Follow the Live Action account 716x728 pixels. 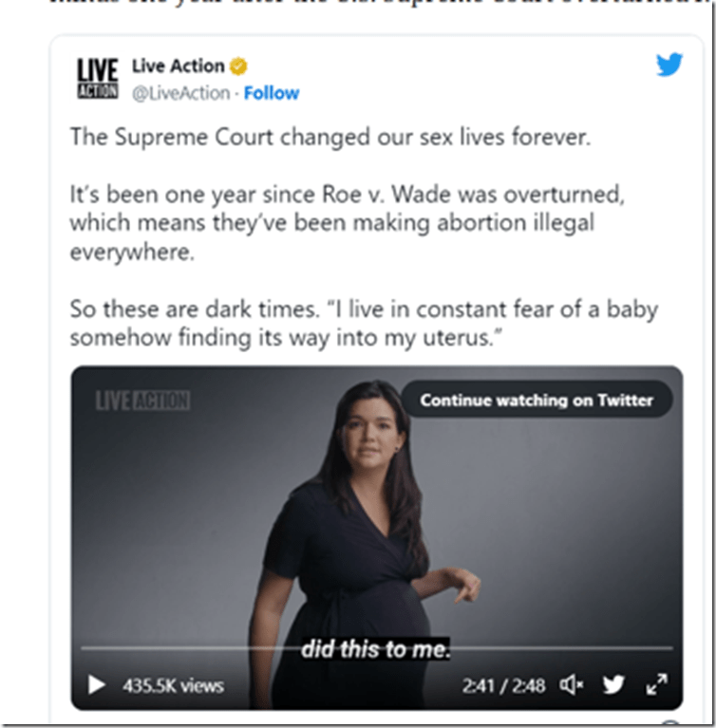click(272, 93)
